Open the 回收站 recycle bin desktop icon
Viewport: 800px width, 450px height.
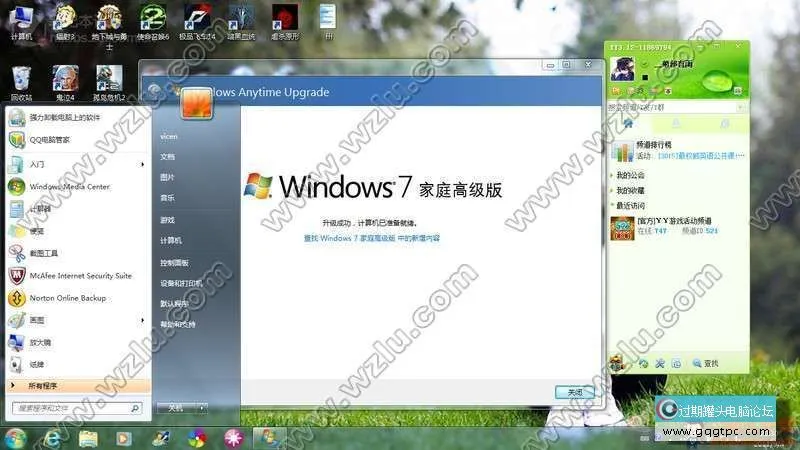(x=21, y=83)
